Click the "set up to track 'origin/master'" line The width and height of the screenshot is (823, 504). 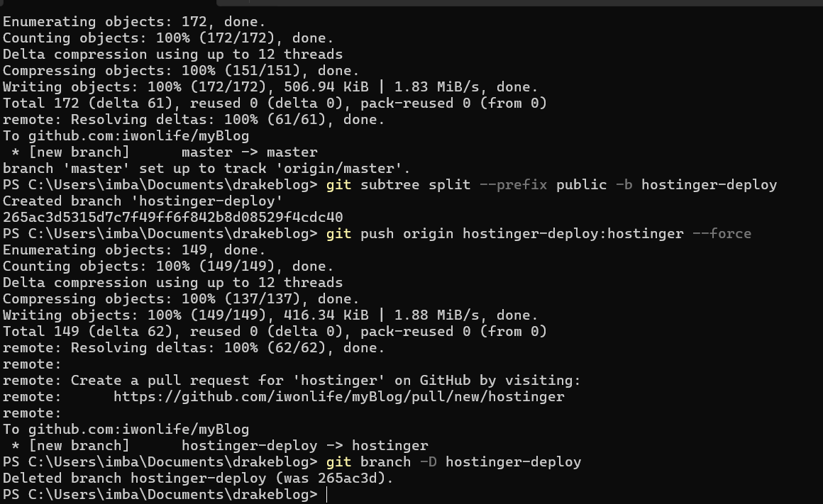coord(207,169)
